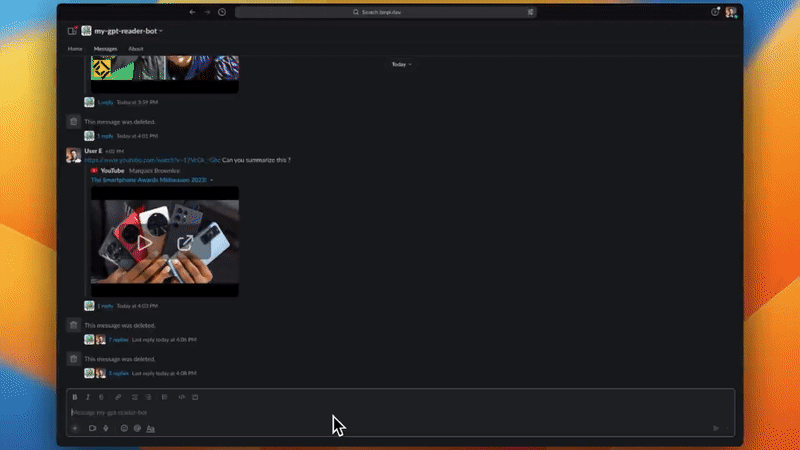Collapse the YouTube video preview caret
Image resolution: width=800 pixels, height=450 pixels.
pyautogui.click(x=211, y=180)
